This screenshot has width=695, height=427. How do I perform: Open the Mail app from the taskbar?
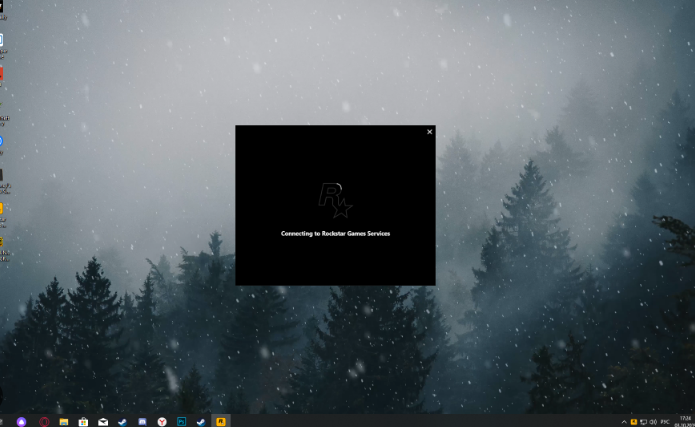coord(103,422)
